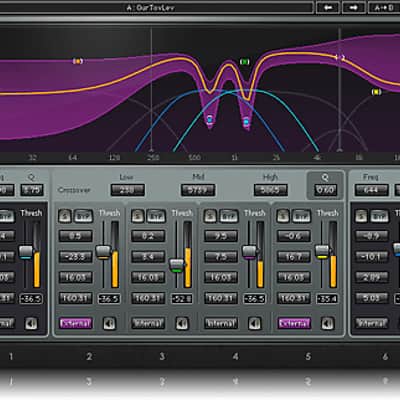Click band 6 value field showing 2.89

[x=372, y=277]
